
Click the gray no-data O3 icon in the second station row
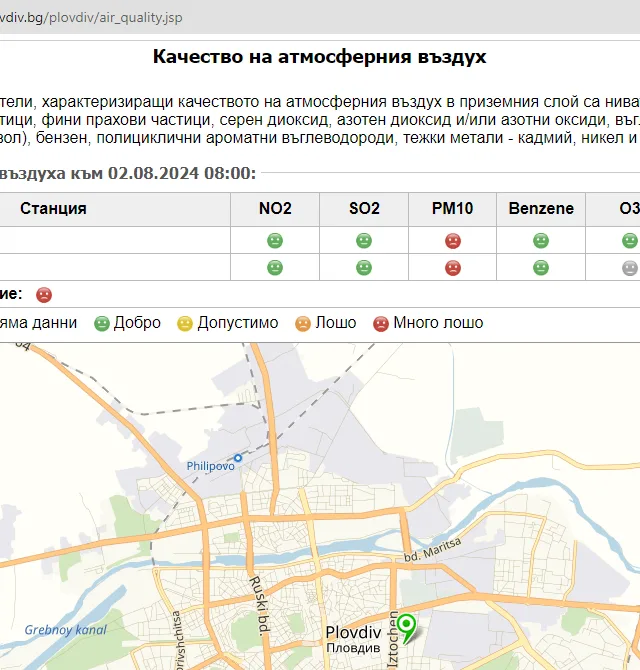tap(630, 268)
